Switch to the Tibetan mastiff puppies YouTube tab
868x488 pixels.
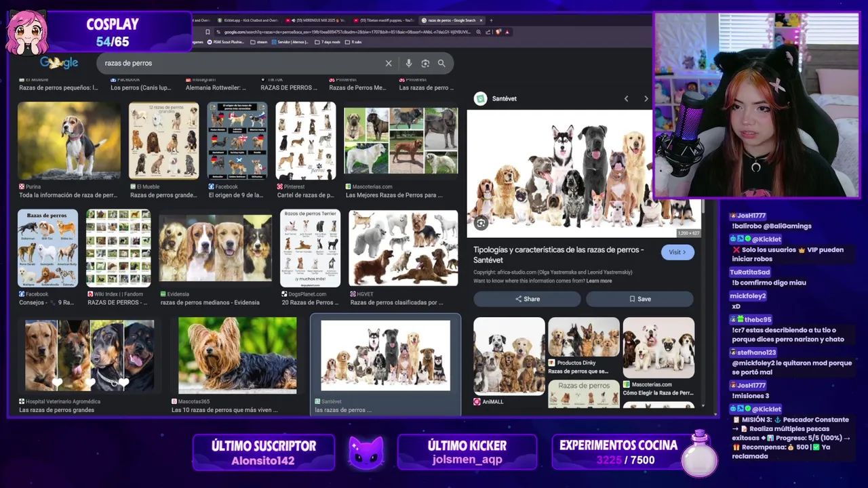pos(384,20)
